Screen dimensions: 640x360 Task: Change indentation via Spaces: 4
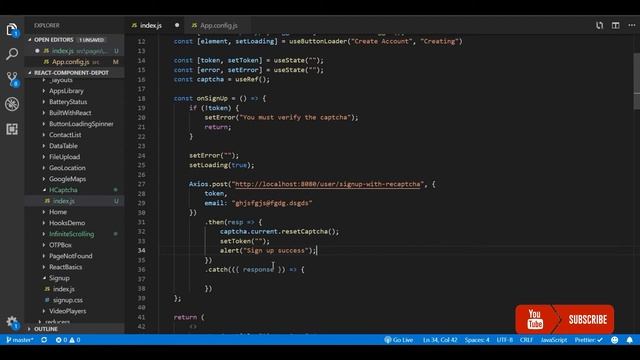[477, 340]
